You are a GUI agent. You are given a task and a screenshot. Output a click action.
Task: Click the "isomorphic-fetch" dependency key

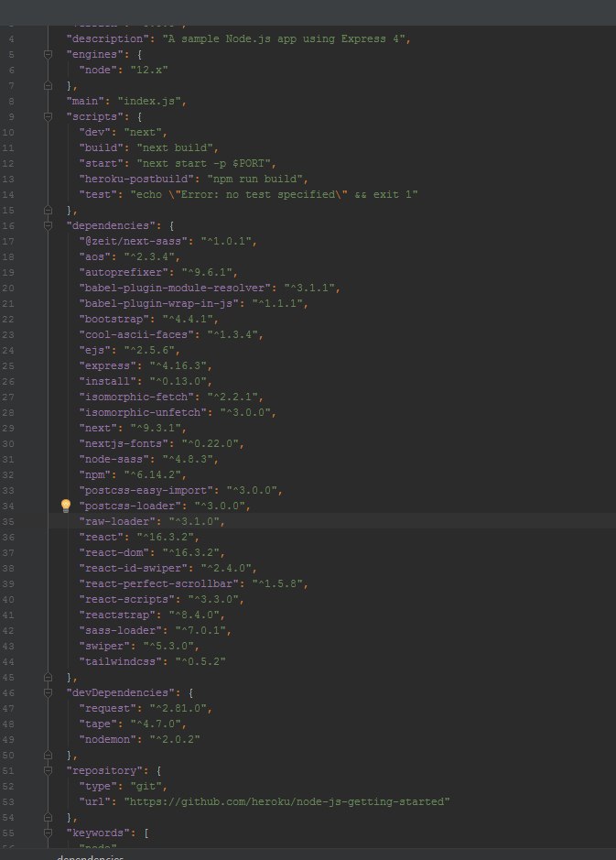tap(136, 397)
